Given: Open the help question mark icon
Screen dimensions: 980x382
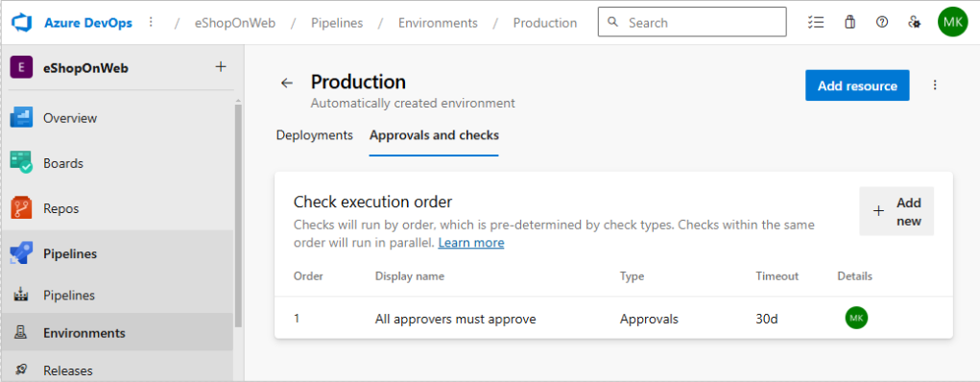Looking at the screenshot, I should (882, 22).
